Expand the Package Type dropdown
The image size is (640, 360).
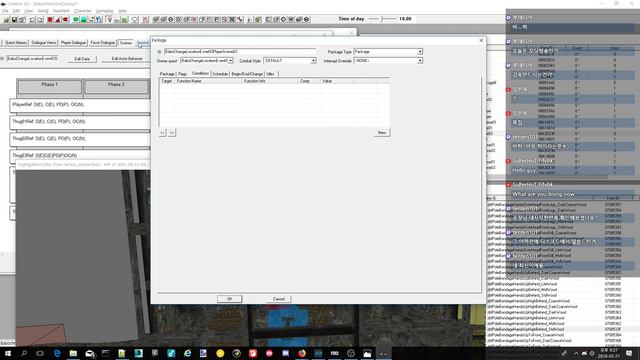click(x=420, y=52)
